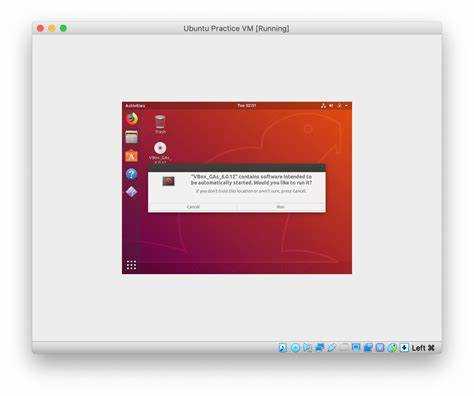474x396 pixels.
Task: Click the CPU virtualization status icon
Action: coord(380,348)
